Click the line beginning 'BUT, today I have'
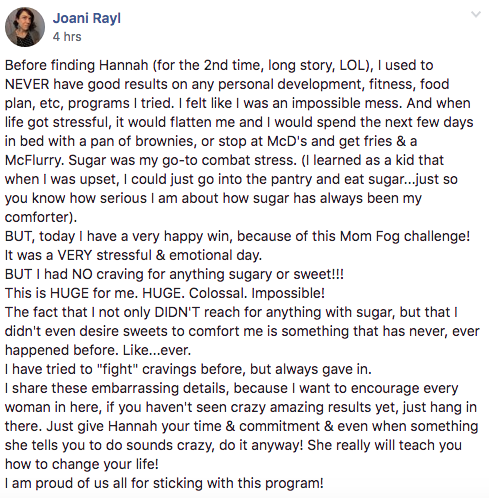Image resolution: width=489 pixels, height=498 pixels. click(x=237, y=236)
